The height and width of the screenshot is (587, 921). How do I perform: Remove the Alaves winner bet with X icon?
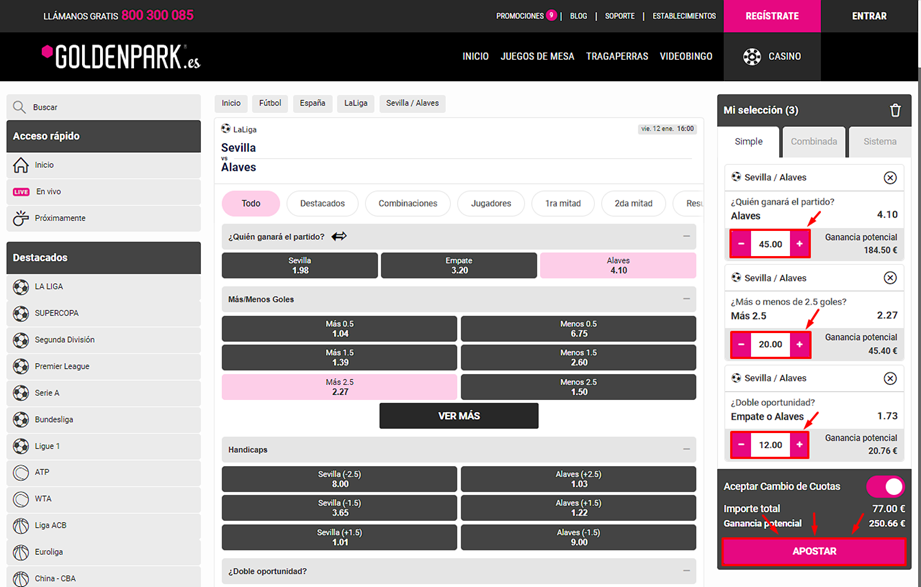[x=890, y=178]
